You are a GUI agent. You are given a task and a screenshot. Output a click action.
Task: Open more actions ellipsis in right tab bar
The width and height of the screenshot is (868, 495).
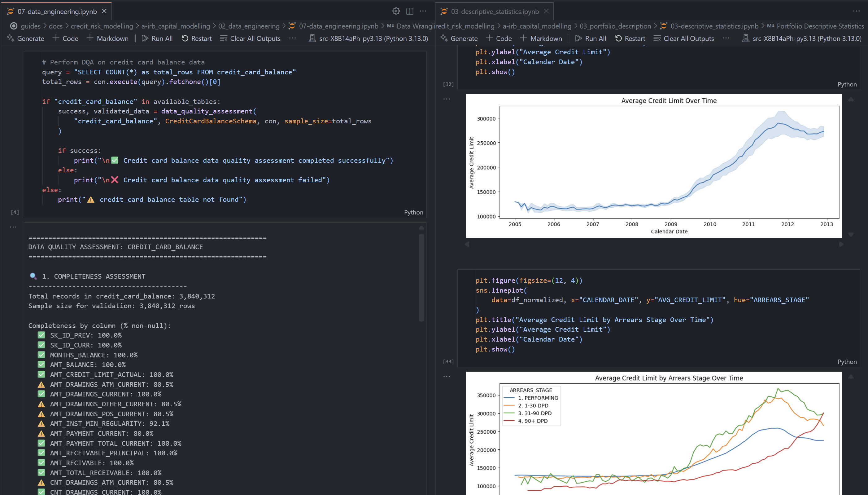857,11
